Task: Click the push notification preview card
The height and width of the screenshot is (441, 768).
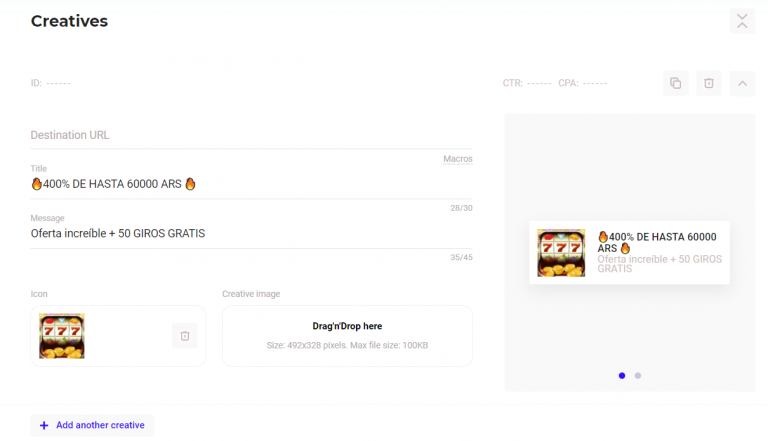Action: 629,253
